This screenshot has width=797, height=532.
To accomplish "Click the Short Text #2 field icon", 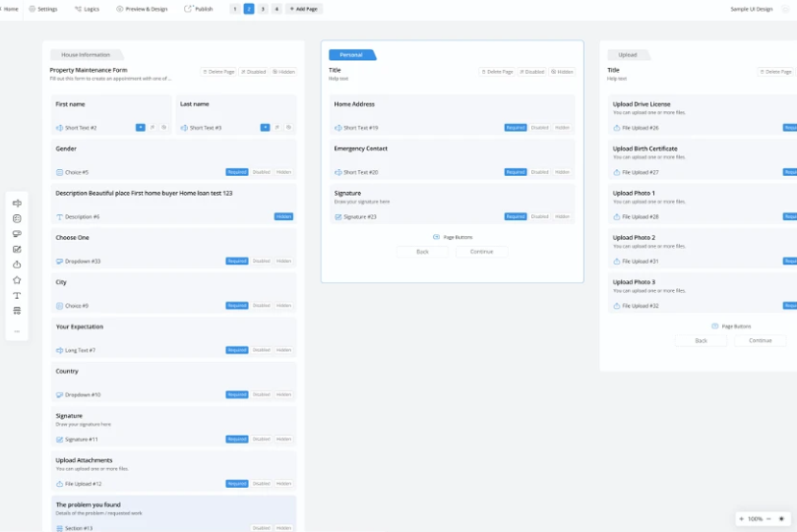I will tap(59, 128).
